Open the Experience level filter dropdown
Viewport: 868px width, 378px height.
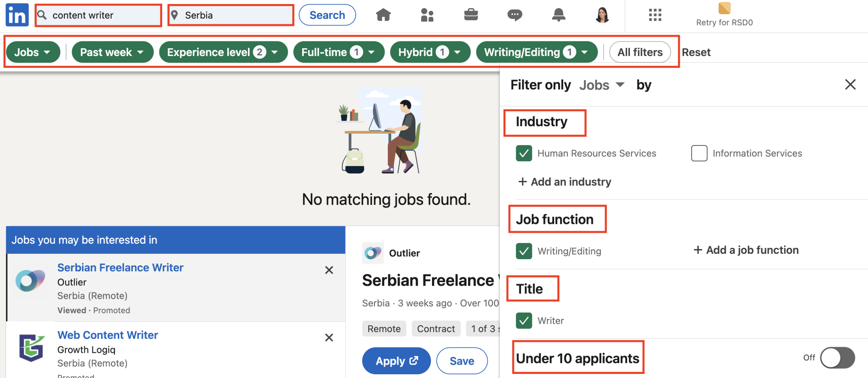click(223, 52)
